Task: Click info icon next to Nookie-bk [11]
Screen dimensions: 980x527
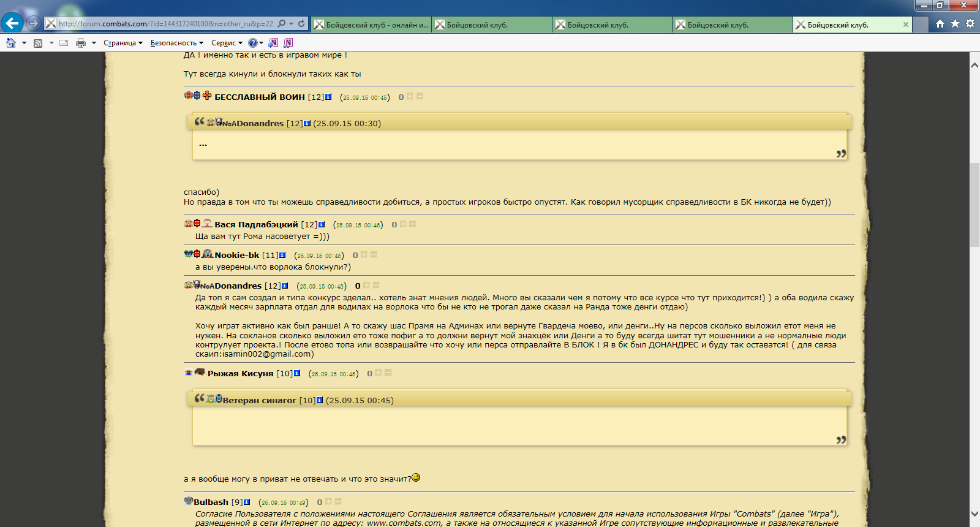Action: point(282,255)
